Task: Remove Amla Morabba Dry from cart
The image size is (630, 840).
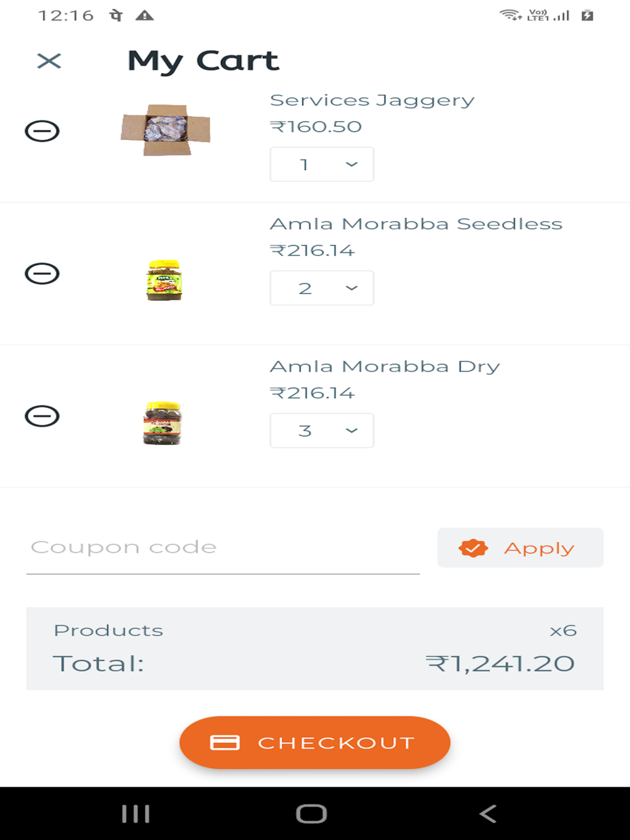Action: pyautogui.click(x=42, y=416)
